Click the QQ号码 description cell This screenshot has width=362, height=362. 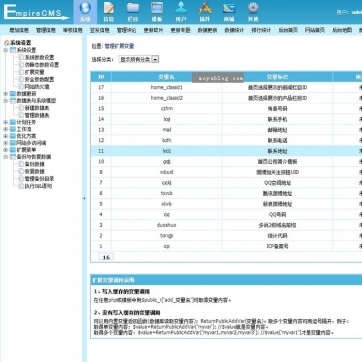coord(277,214)
